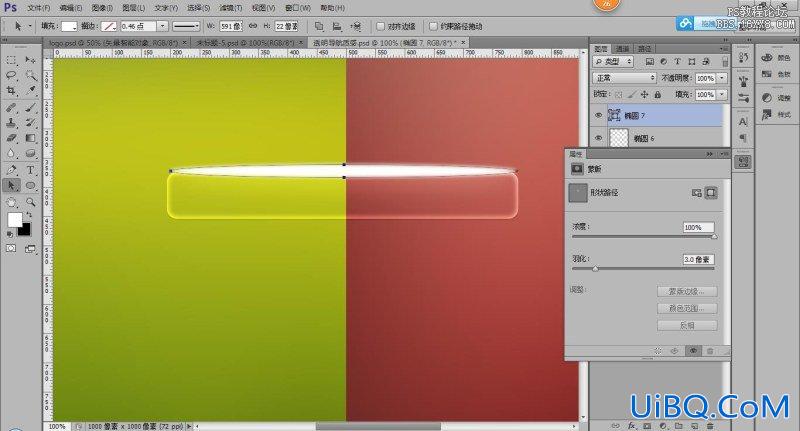Toggle lock all for layer
Image resolution: width=800 pixels, height=431 pixels.
point(658,94)
